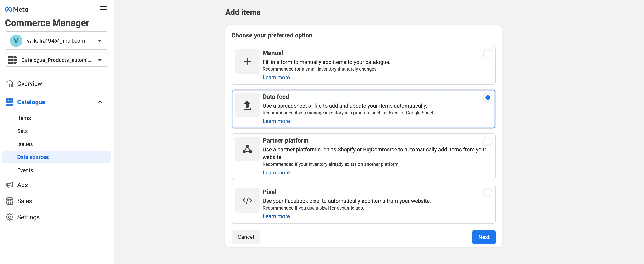Click the Ads megaphone icon
The image size is (644, 264).
pos(9,185)
